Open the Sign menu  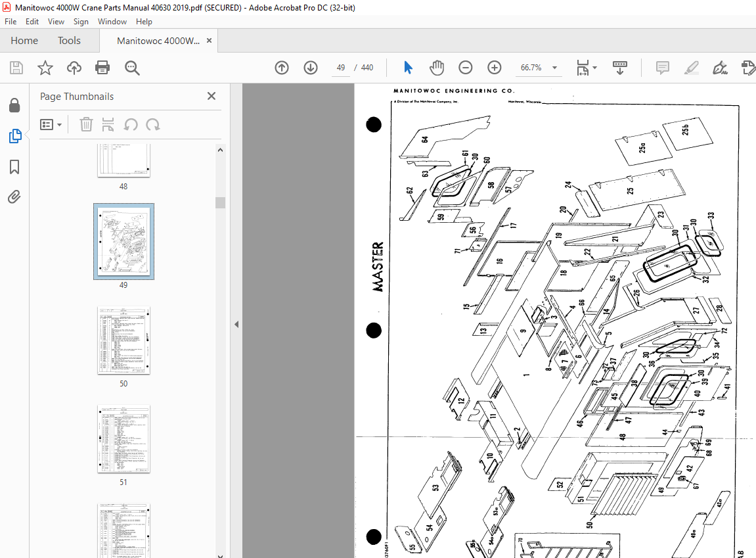pyautogui.click(x=81, y=22)
